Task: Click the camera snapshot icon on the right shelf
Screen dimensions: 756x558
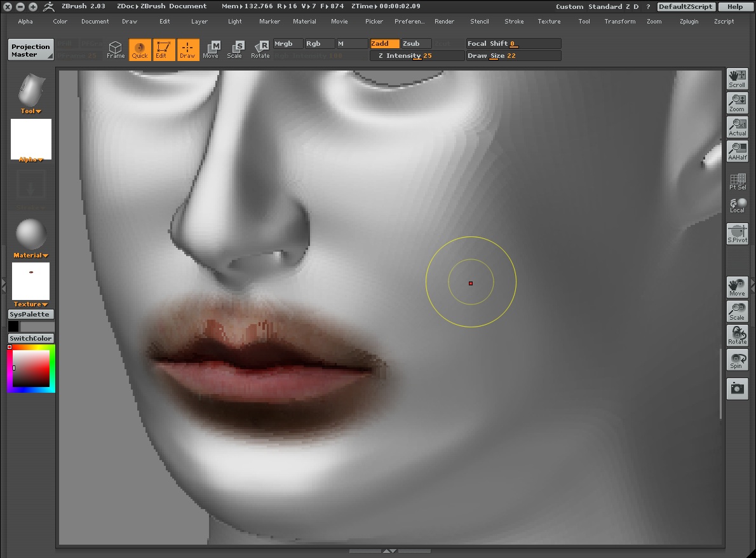Action: click(737, 388)
